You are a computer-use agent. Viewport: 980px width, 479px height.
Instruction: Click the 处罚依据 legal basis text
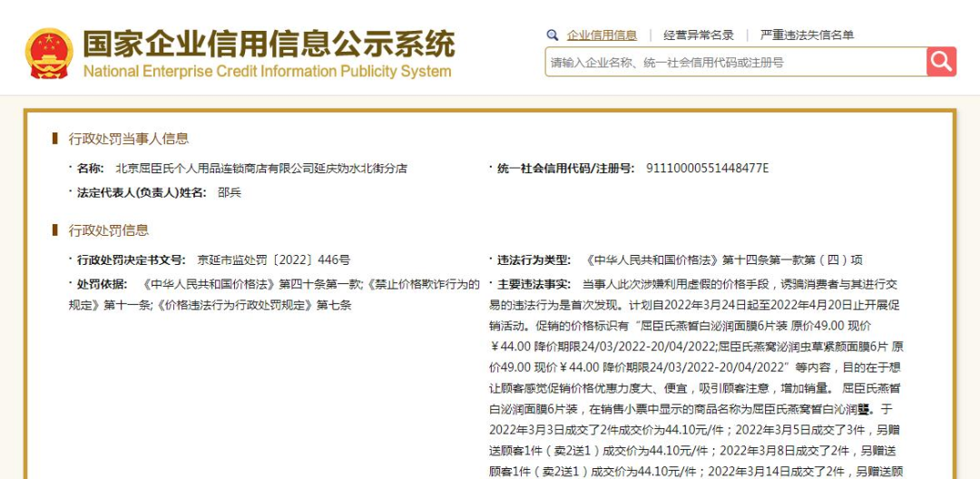[x=274, y=294]
